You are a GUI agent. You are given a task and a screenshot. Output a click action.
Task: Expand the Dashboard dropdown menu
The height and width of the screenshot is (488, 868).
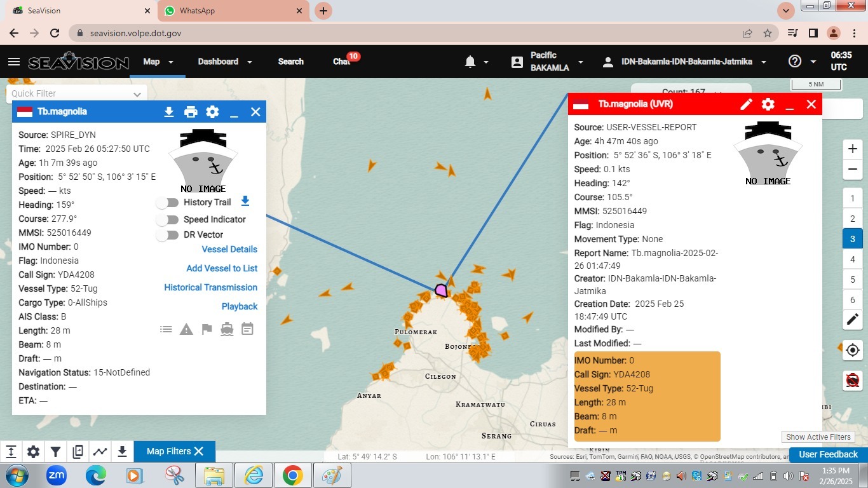point(224,62)
